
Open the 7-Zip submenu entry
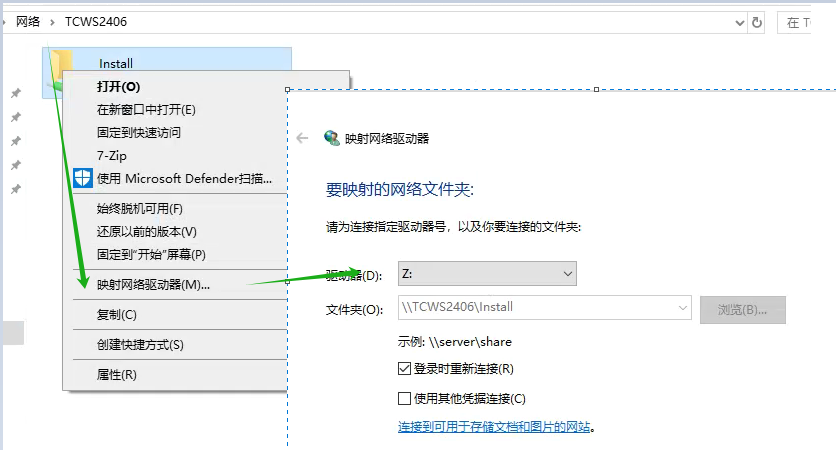click(x=111, y=155)
